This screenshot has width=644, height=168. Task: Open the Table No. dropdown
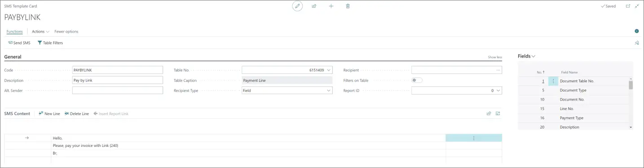tap(329, 70)
